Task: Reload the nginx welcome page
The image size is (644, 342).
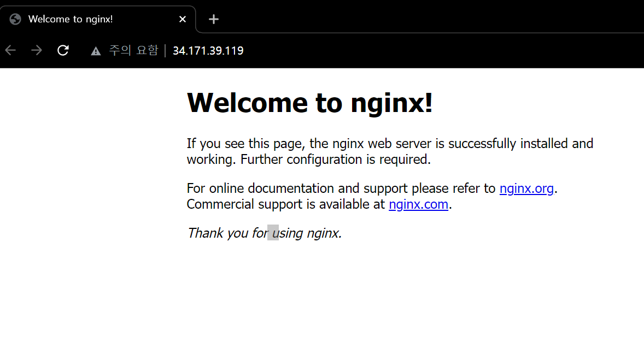Action: [x=63, y=50]
